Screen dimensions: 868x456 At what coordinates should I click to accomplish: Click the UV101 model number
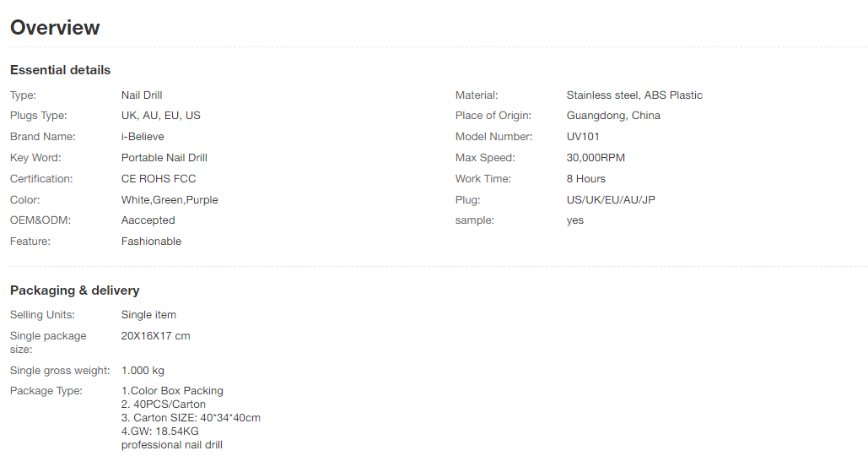(583, 136)
